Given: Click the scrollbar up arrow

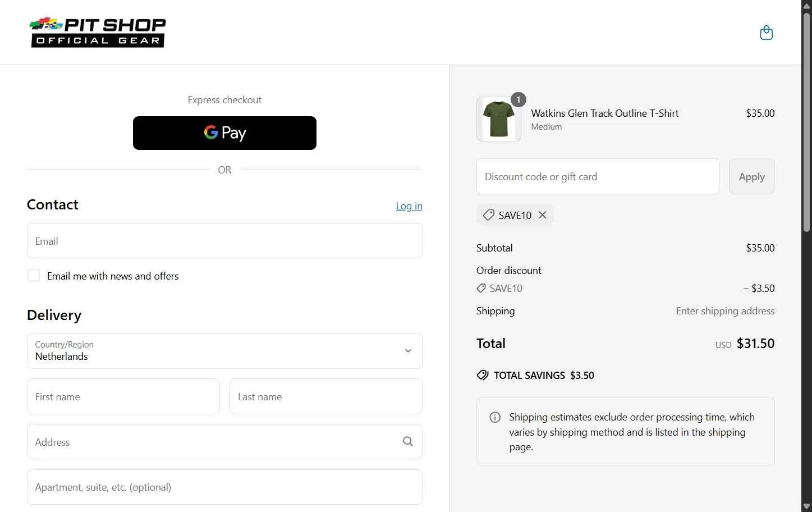Looking at the screenshot, I should tap(806, 5).
